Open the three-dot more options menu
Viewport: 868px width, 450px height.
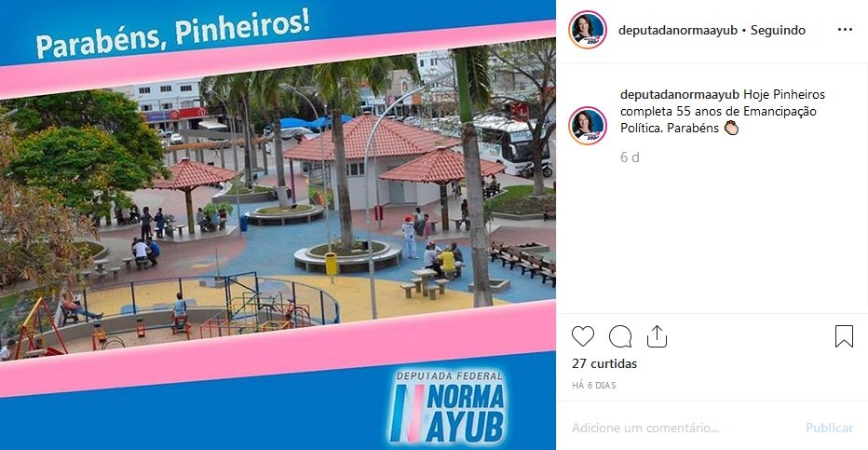click(x=845, y=30)
